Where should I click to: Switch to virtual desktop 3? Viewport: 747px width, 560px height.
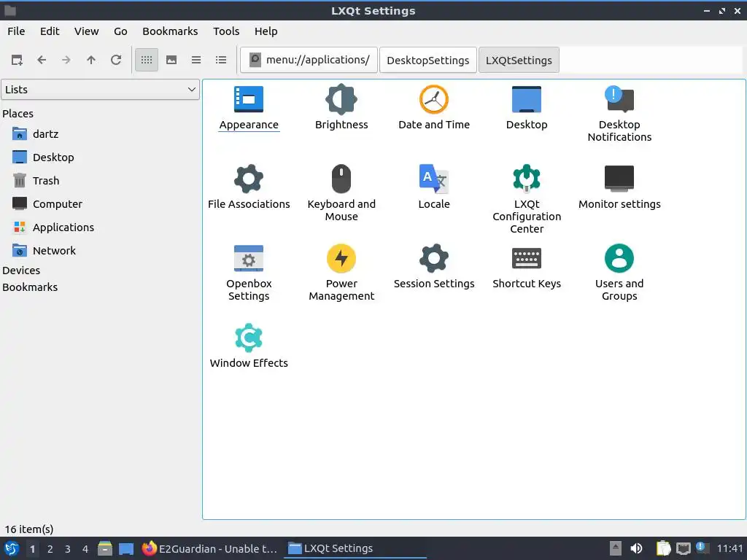click(x=68, y=549)
